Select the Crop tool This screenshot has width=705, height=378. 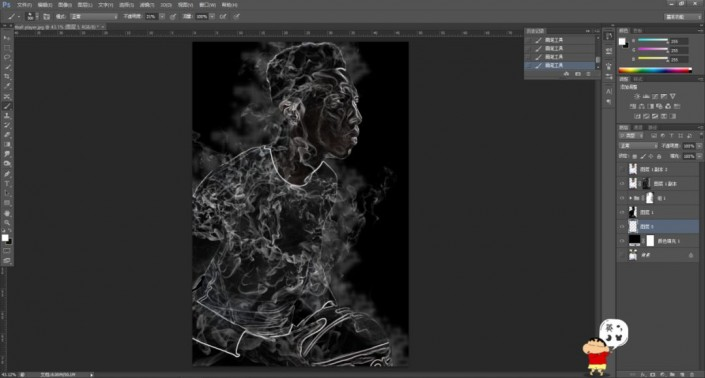[7, 77]
